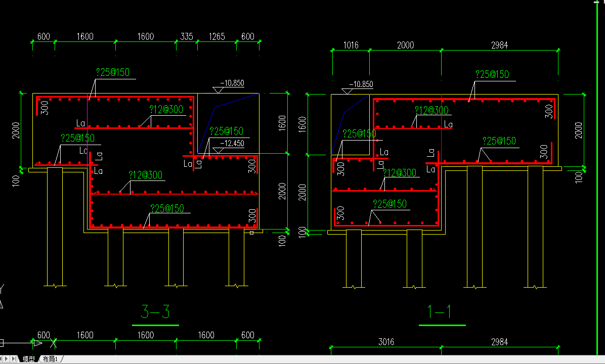Switch to the 模型 model tab
The image size is (605, 364).
(x=28, y=359)
